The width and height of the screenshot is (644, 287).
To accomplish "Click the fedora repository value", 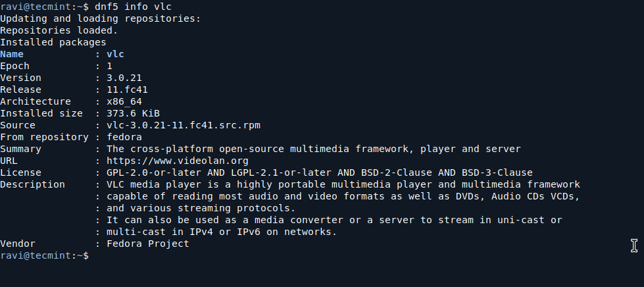I will coord(123,137).
